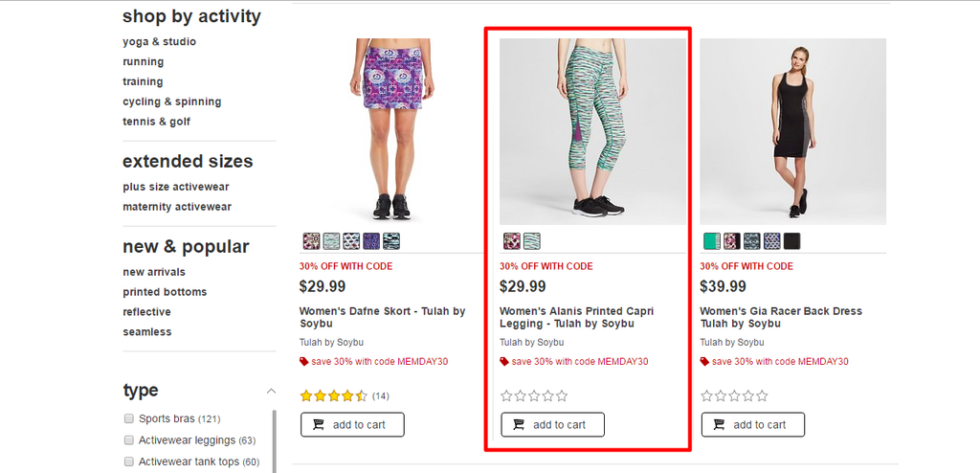
Task: Open the yoga & studio category
Action: tap(160, 42)
